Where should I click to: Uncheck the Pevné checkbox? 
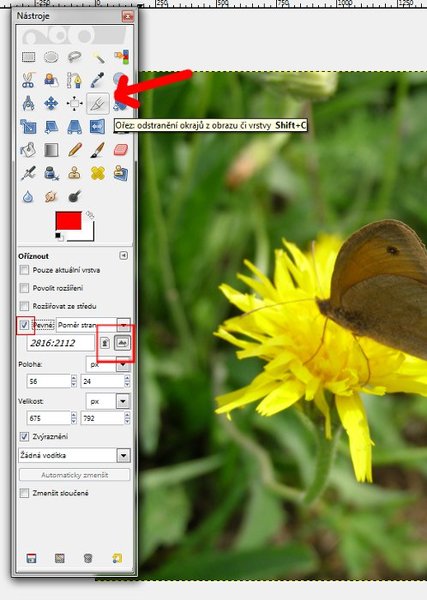click(x=24, y=325)
